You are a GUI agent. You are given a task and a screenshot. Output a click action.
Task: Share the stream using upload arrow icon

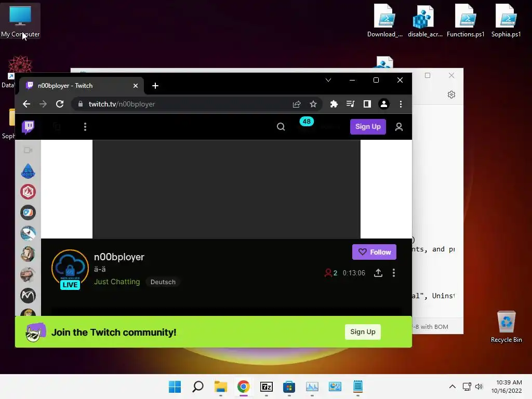378,273
